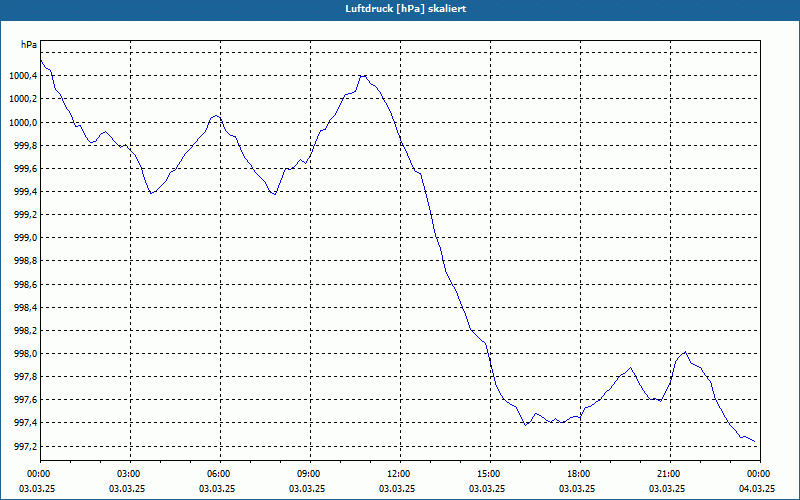Select the 03.03.25 date beneath 06:00

click(x=217, y=489)
